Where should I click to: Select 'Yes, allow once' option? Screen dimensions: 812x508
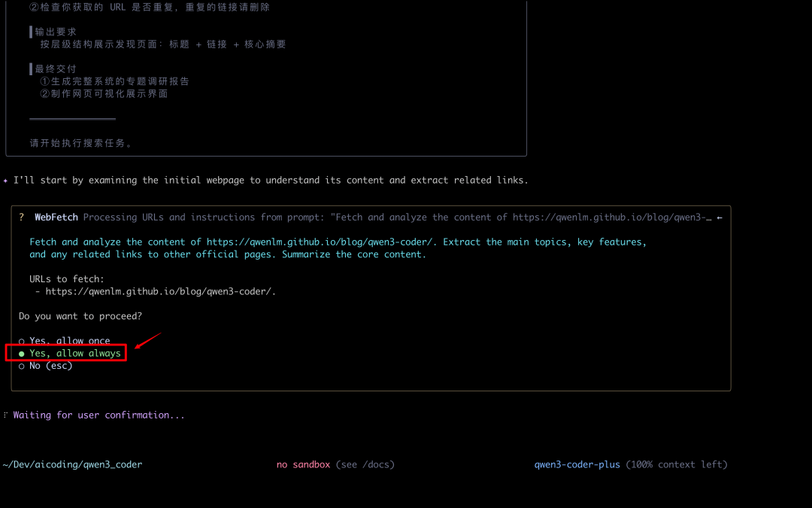(64, 341)
